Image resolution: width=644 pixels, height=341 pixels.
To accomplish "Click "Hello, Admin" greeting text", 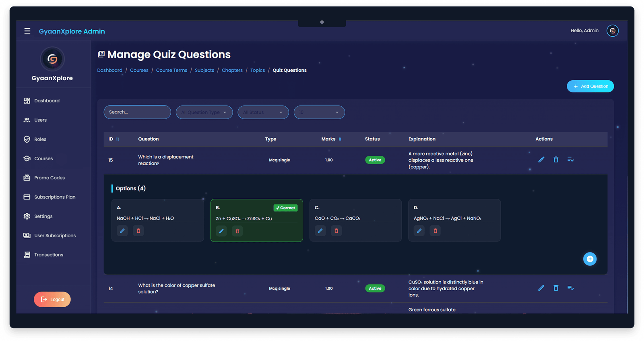I will coord(584,31).
